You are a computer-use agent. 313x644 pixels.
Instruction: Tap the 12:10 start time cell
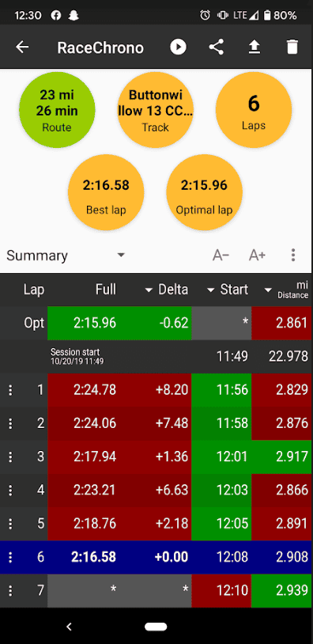pos(221,591)
